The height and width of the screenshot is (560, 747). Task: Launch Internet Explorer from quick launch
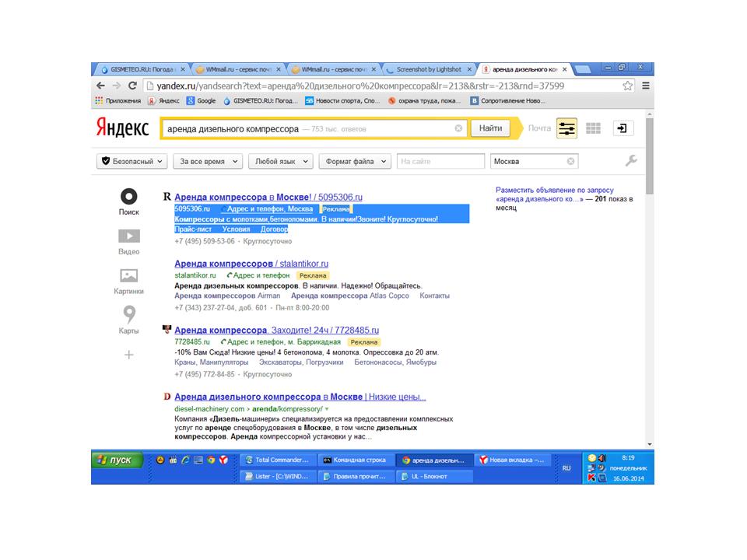click(x=185, y=460)
